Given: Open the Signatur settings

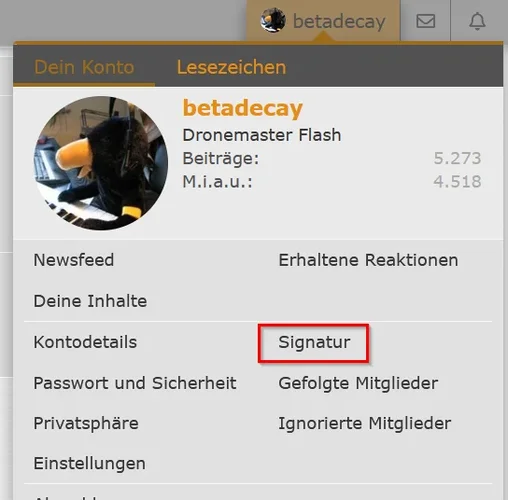Looking at the screenshot, I should (x=314, y=342).
